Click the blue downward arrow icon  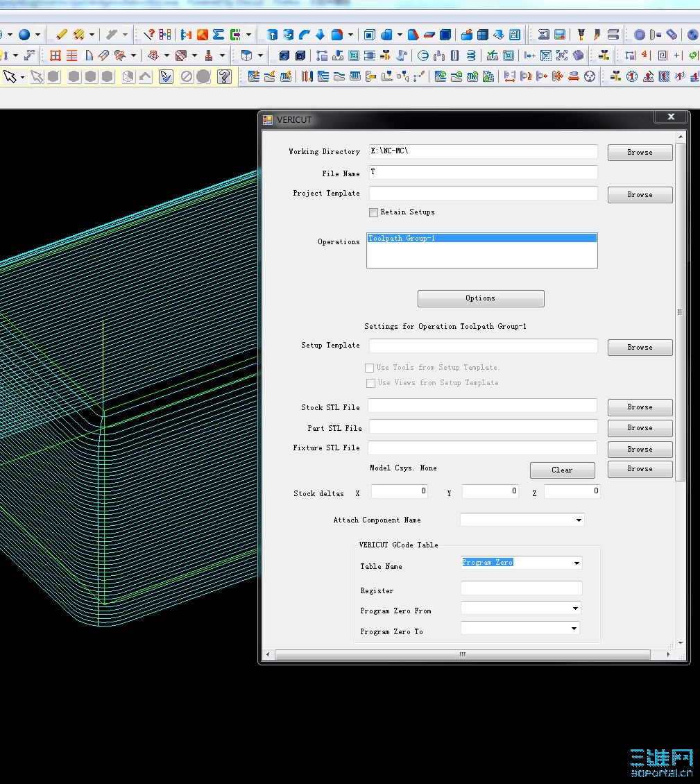coord(321,35)
